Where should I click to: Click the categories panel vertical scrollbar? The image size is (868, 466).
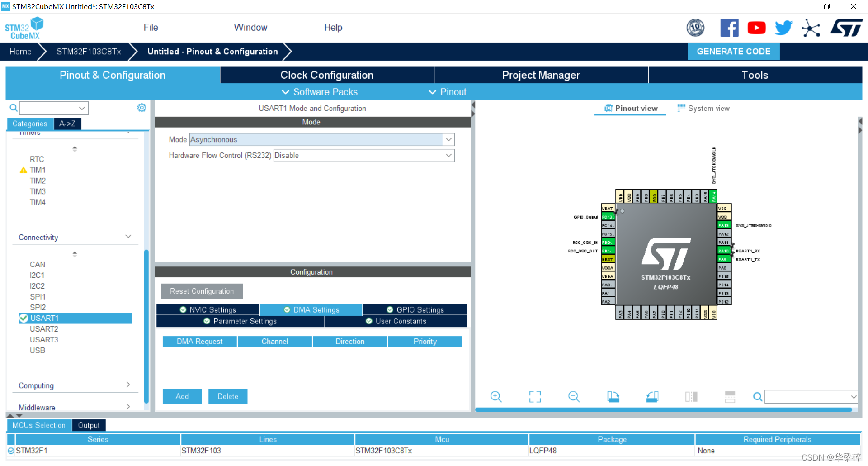tap(146, 326)
